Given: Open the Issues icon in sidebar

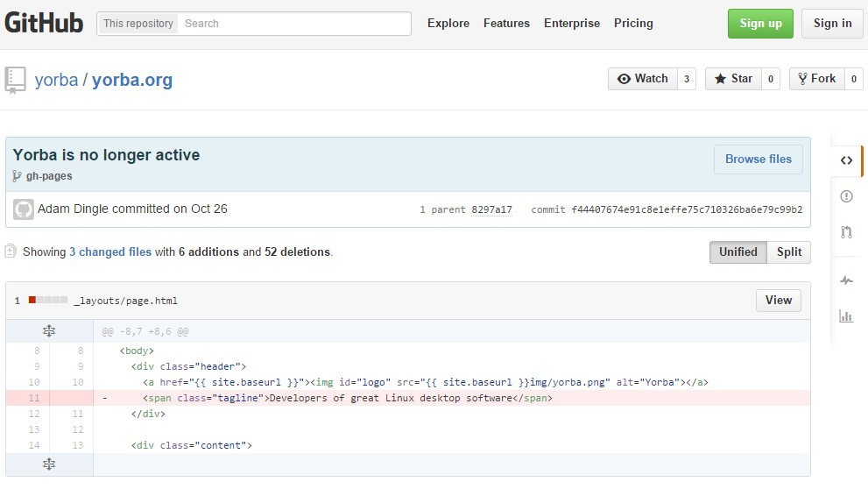Looking at the screenshot, I should point(846,196).
